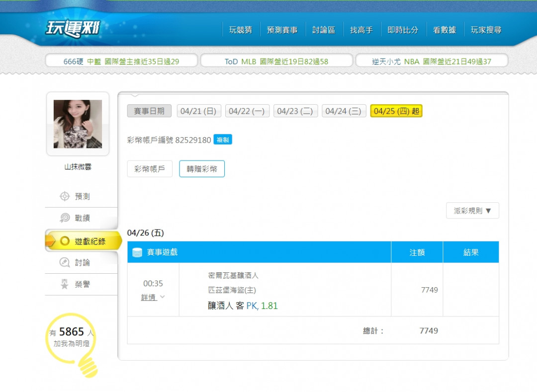
Task: Click team name 匹茲堡海盜(主)
Action: click(x=232, y=290)
